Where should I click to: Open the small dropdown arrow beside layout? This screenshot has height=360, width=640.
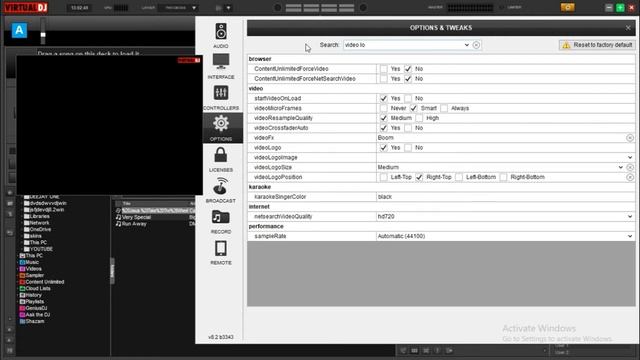point(228,8)
